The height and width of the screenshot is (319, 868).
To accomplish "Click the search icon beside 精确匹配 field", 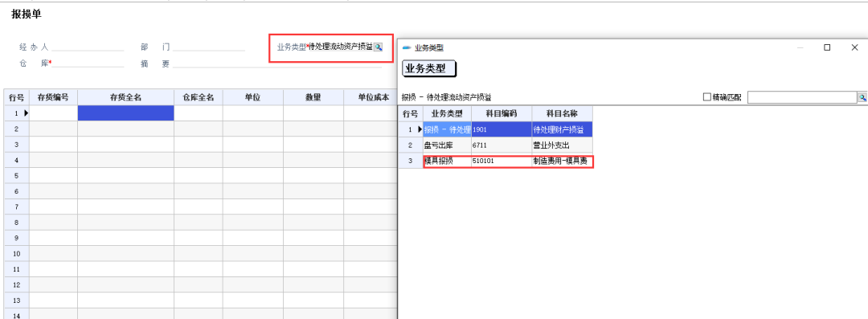I will point(862,97).
